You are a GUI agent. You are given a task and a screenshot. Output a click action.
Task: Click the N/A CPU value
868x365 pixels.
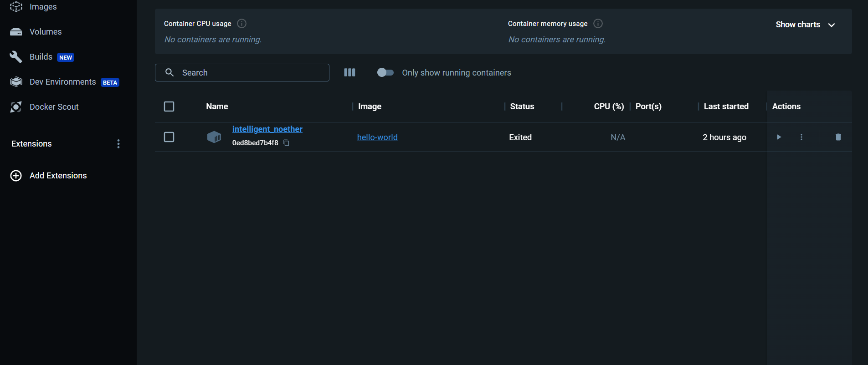(618, 137)
